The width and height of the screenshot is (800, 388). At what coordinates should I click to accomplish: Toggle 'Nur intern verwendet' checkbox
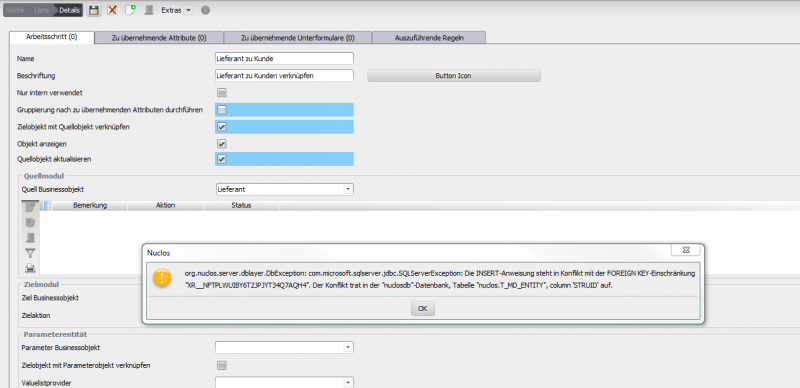point(222,93)
